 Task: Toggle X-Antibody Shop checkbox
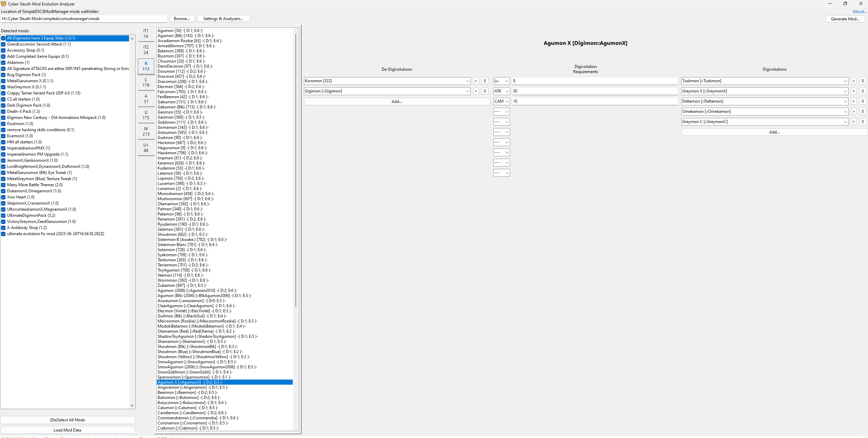click(x=3, y=228)
